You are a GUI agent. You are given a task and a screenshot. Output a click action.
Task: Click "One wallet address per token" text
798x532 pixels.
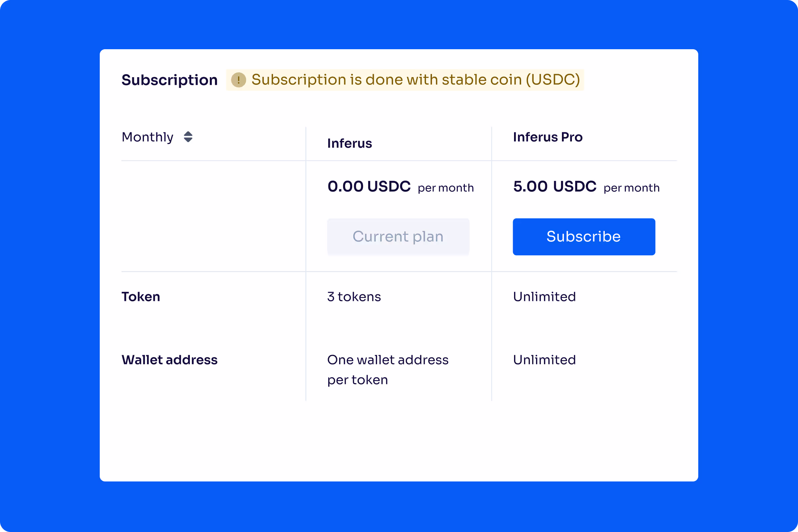[387, 370]
